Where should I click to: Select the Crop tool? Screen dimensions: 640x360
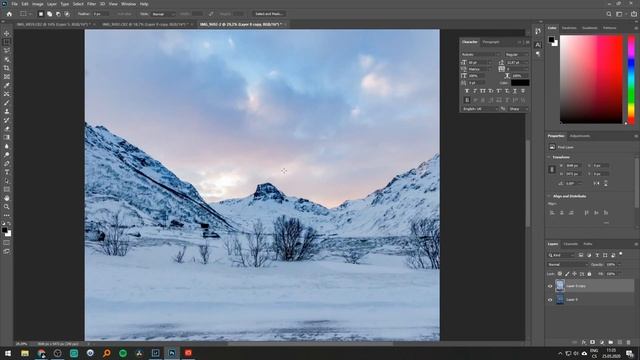7,68
